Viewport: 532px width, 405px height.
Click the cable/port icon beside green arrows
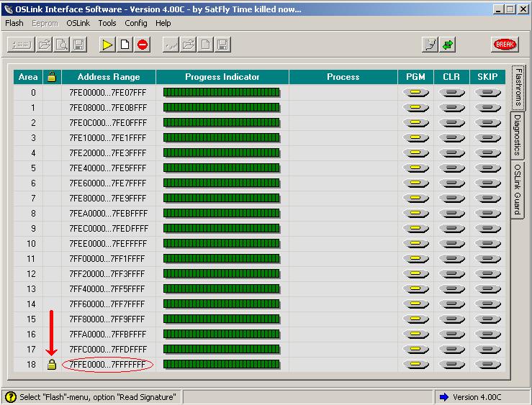tap(430, 45)
